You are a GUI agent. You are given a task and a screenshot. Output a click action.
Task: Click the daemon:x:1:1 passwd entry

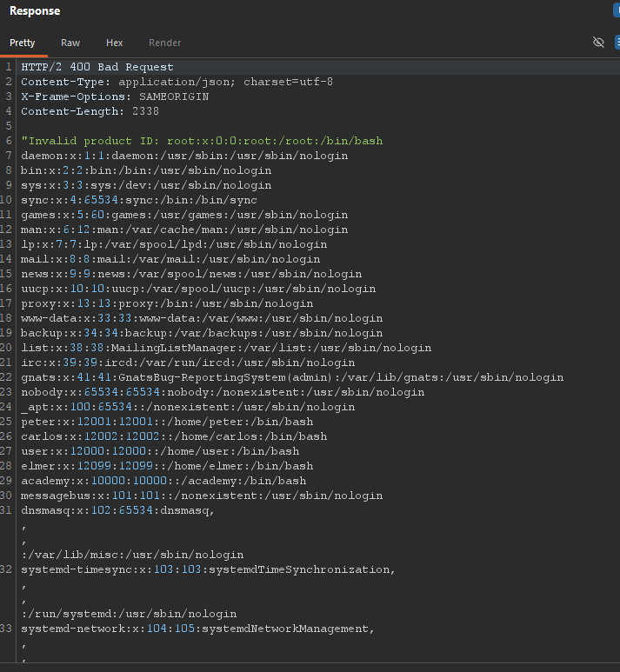[x=184, y=156]
